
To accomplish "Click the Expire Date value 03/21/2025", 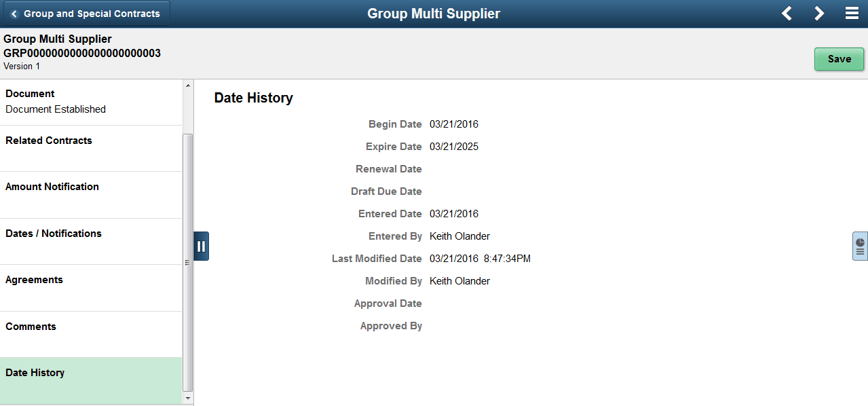I will [453, 146].
